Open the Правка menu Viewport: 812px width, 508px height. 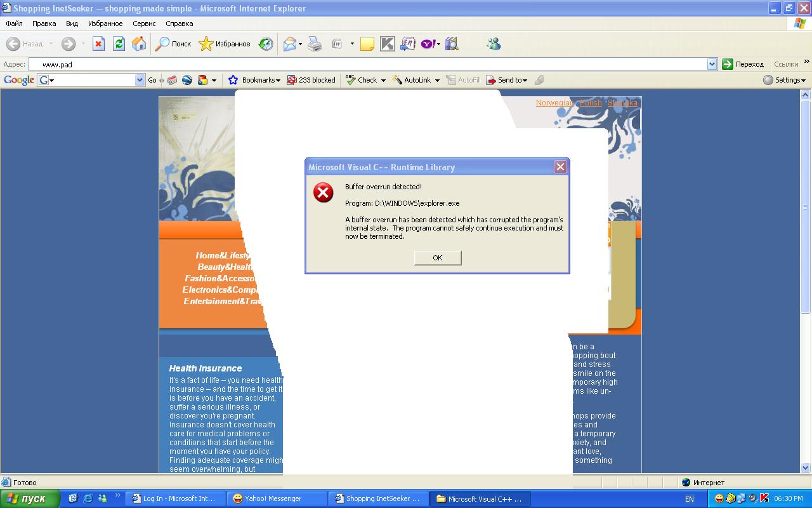pyautogui.click(x=44, y=23)
